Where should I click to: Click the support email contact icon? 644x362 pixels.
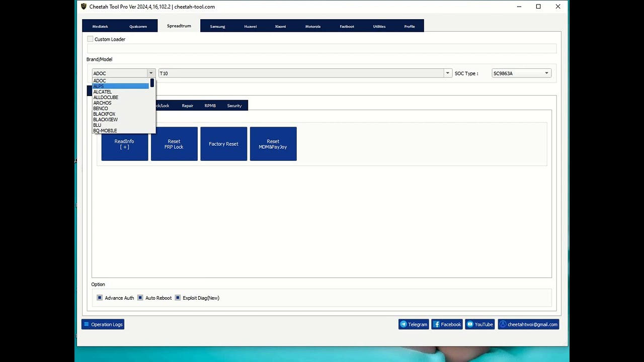[503, 324]
